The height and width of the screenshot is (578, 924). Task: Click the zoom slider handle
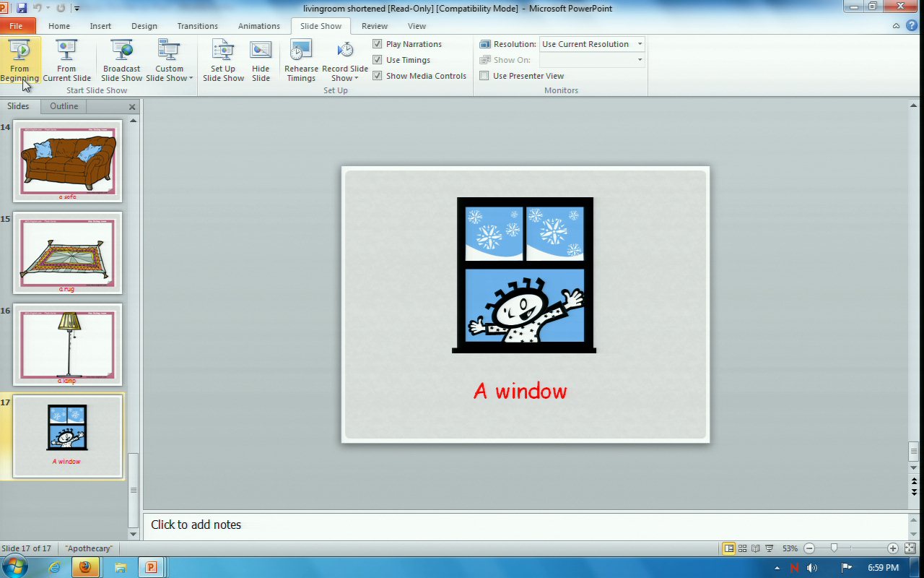pos(834,548)
